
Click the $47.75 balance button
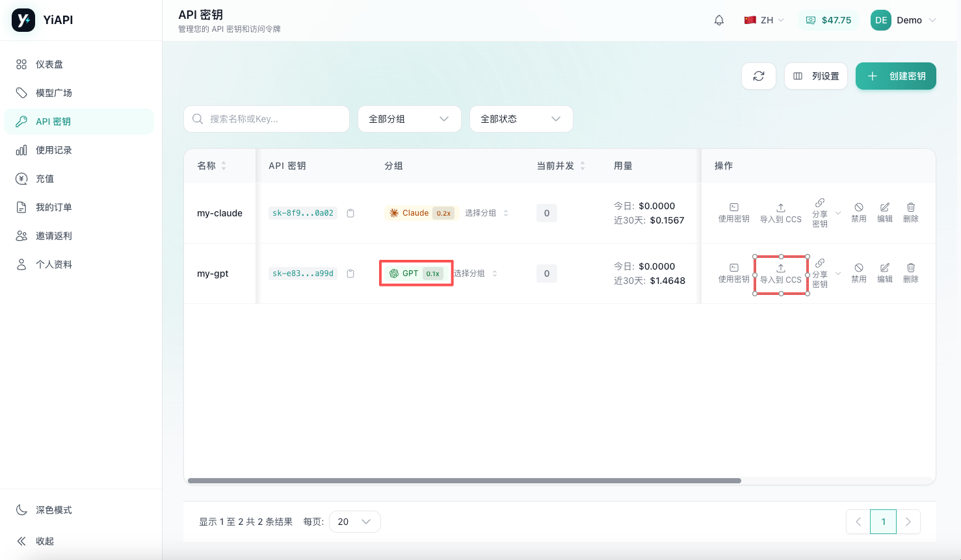point(829,20)
